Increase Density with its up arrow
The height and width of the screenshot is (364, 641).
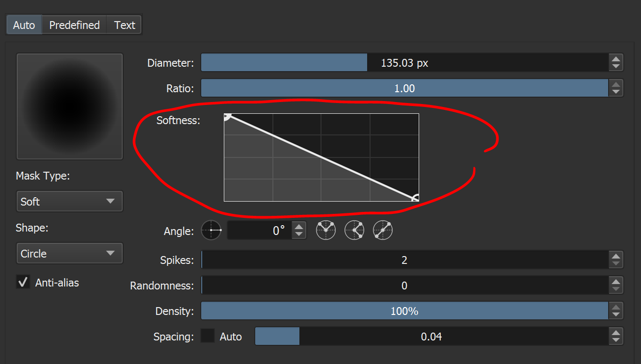[x=616, y=307]
